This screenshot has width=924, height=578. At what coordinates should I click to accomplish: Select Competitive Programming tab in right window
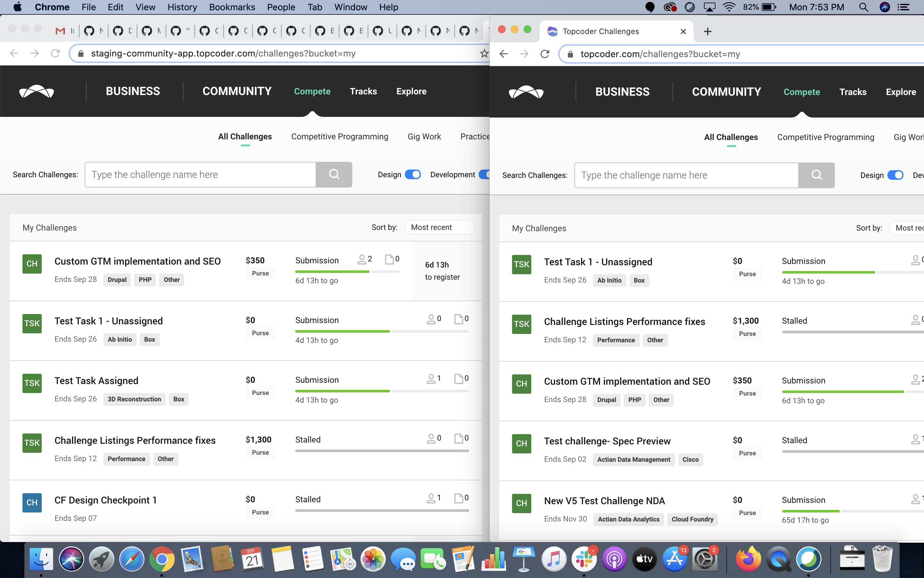[x=826, y=137]
